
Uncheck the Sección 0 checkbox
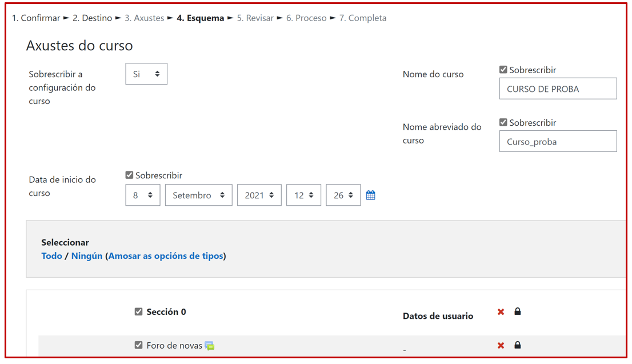(138, 312)
